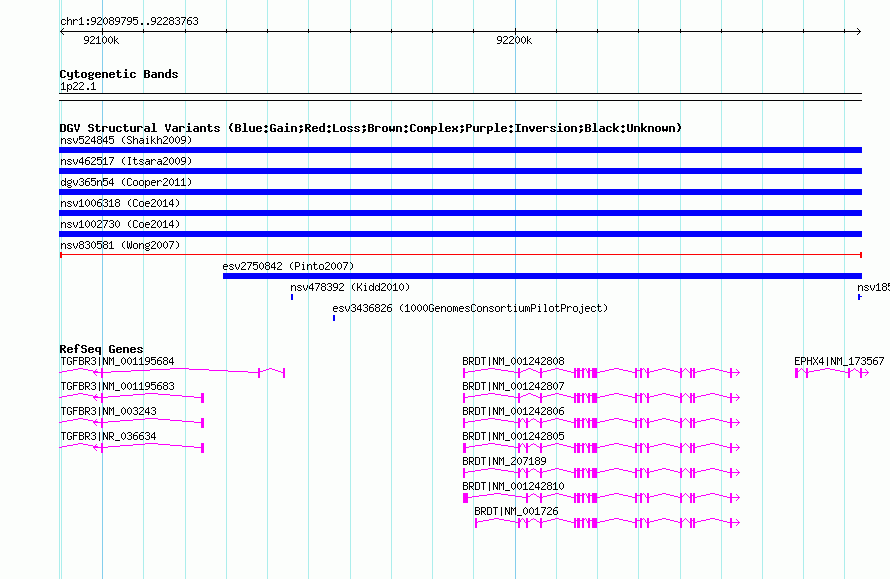Open BRDT|NM_207189 transcript label
The width and height of the screenshot is (890, 579).
pyautogui.click(x=504, y=461)
